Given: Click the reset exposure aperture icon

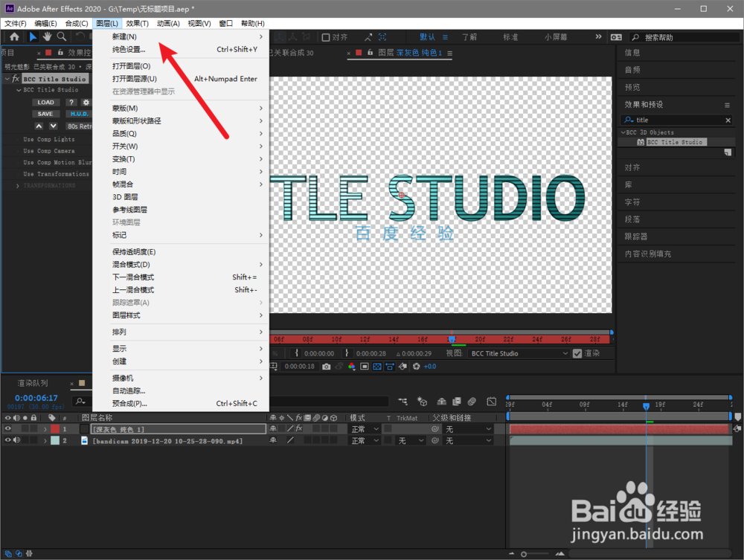Looking at the screenshot, I should coord(416,367).
